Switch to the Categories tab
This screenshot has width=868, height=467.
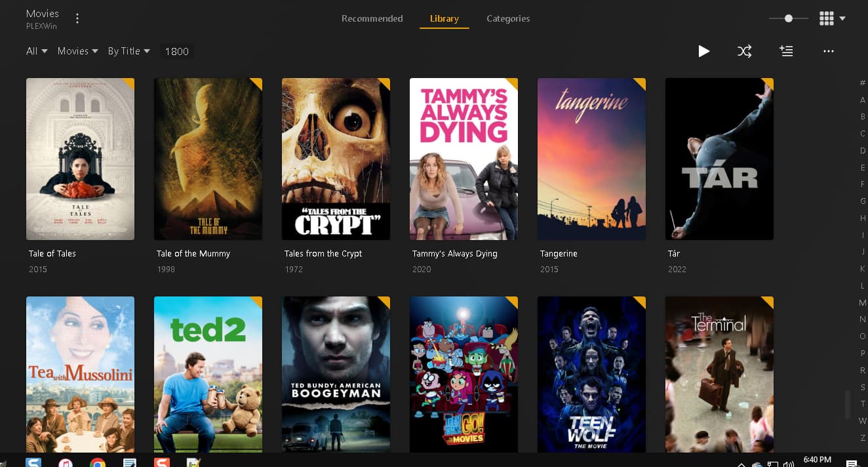coord(508,18)
